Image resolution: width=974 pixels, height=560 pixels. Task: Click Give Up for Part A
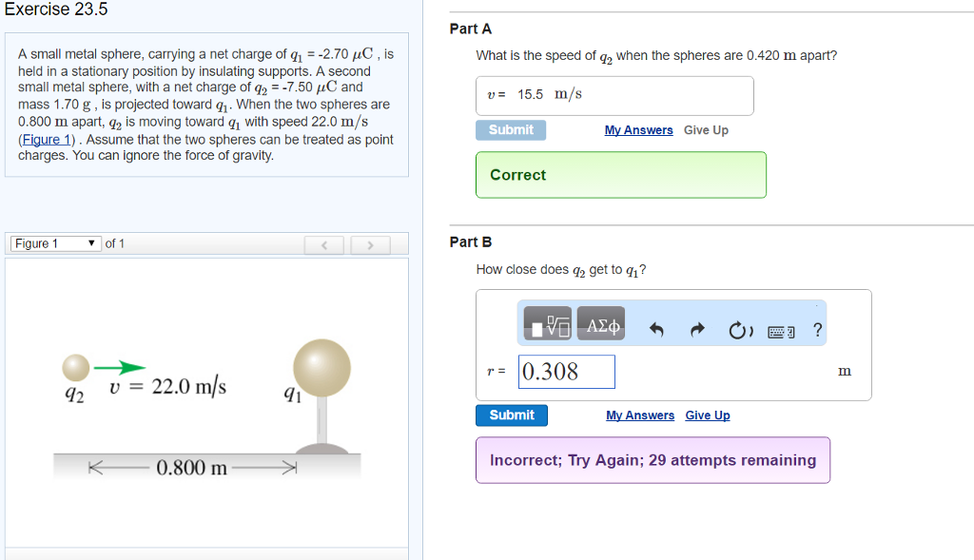(705, 129)
